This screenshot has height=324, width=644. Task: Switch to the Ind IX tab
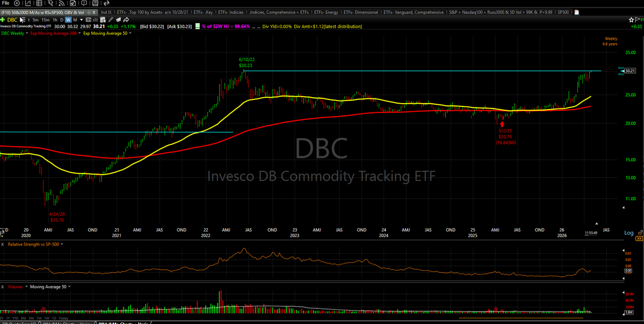point(106,12)
